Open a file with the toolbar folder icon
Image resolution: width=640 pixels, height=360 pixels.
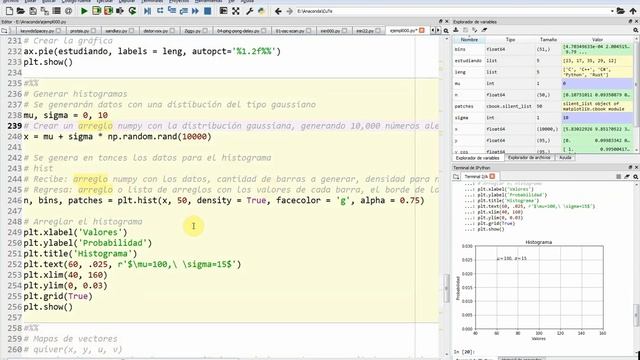point(20,11)
